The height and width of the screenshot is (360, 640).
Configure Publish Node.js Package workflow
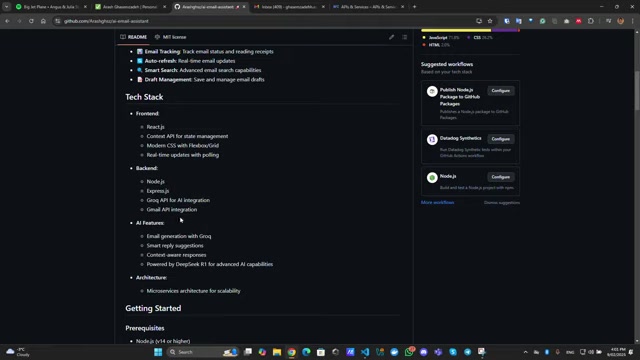pos(500,91)
